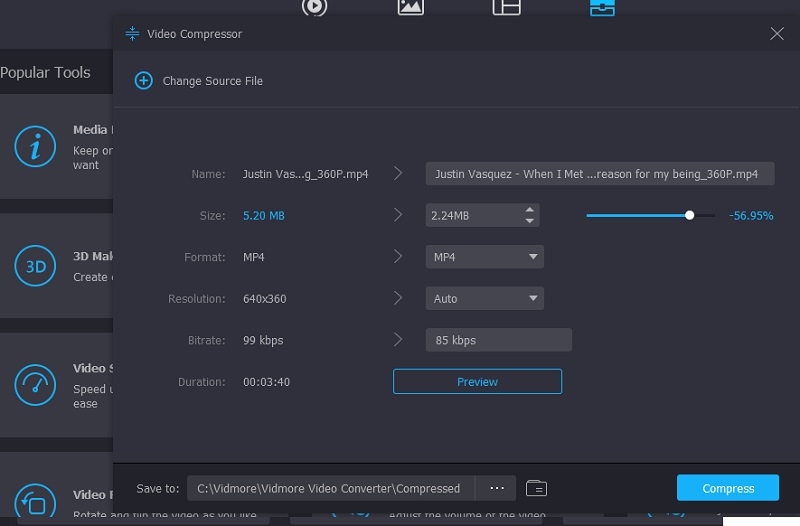Screen dimensions: 800x526
Task: Click the compression ratio slider handle
Action: (689, 215)
